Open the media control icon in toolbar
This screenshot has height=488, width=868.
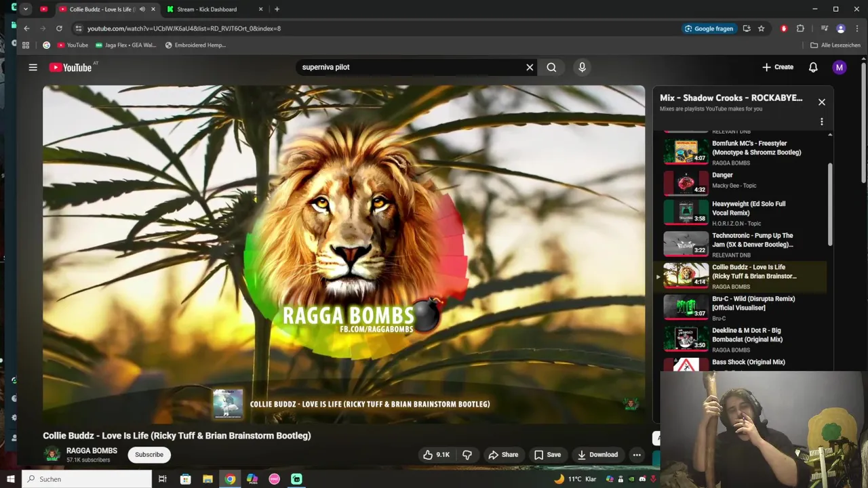(x=824, y=28)
